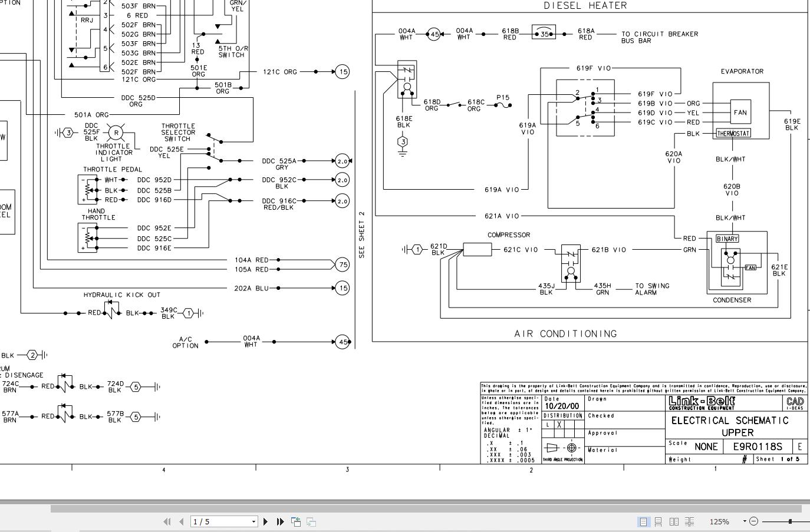The image size is (810, 532).
Task: Click the zoom slider handle
Action: (790, 521)
